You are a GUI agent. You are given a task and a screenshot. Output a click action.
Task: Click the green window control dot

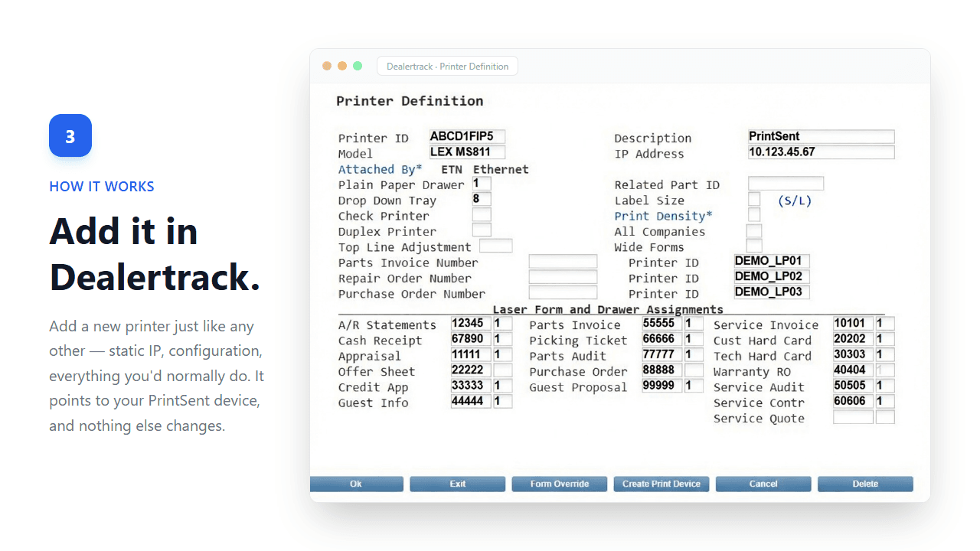pyautogui.click(x=358, y=67)
